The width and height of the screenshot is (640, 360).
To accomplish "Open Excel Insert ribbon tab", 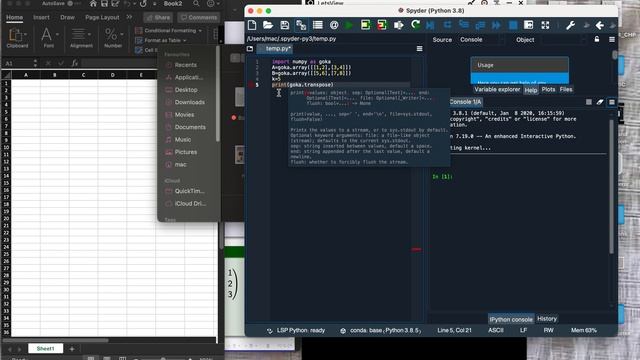I will 41,18.
